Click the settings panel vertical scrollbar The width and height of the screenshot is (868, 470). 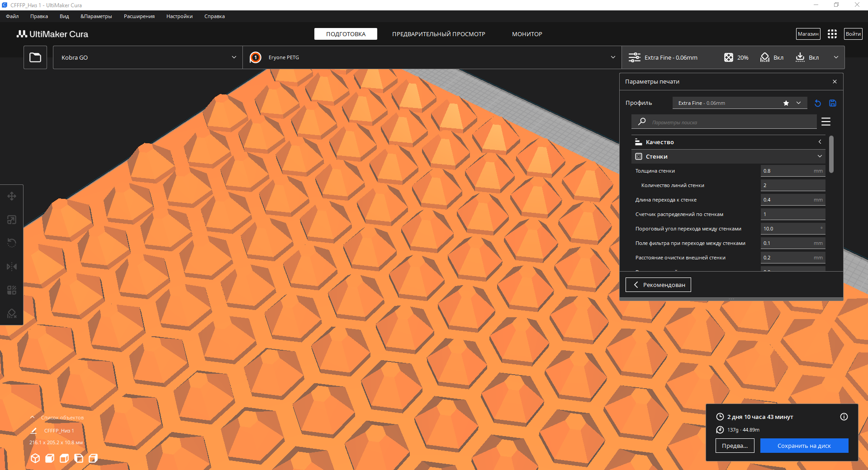[x=831, y=155]
